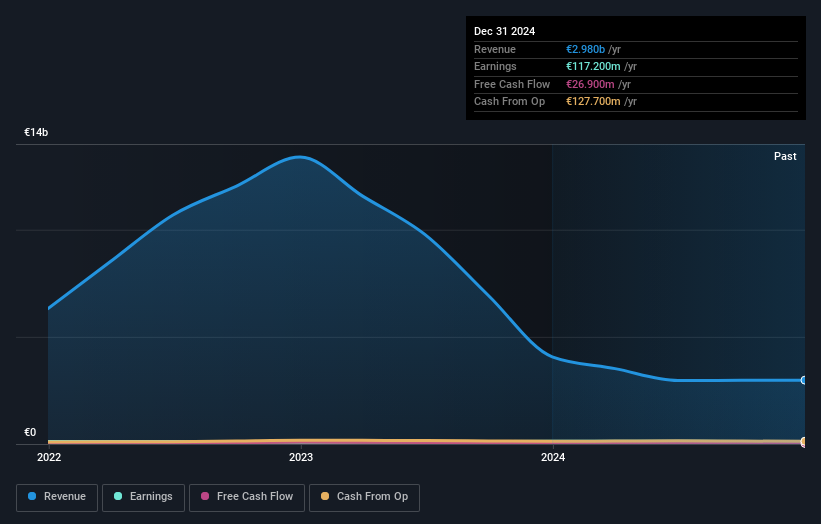Click the €0 y-axis label
The image size is (821, 524).
click(x=30, y=432)
